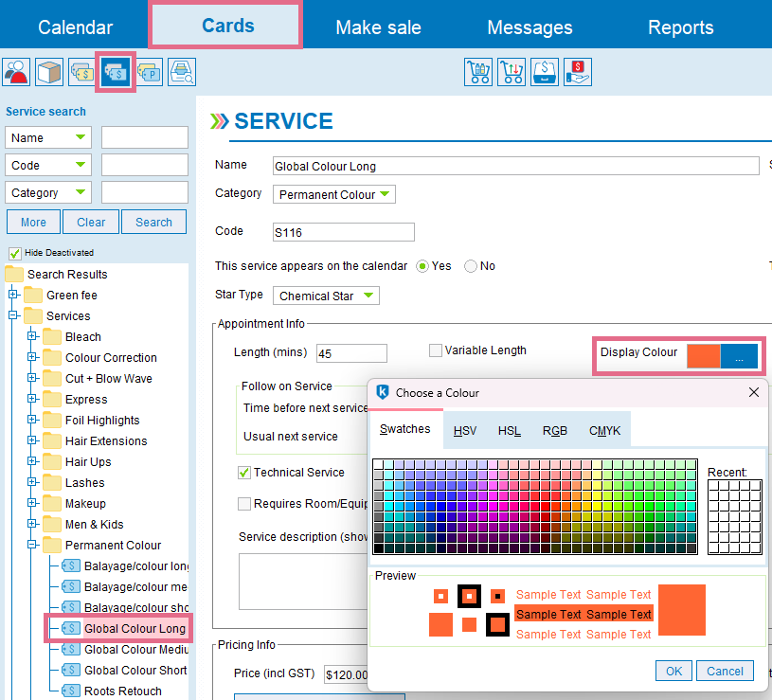Open the Code search criteria dropdown

48,165
